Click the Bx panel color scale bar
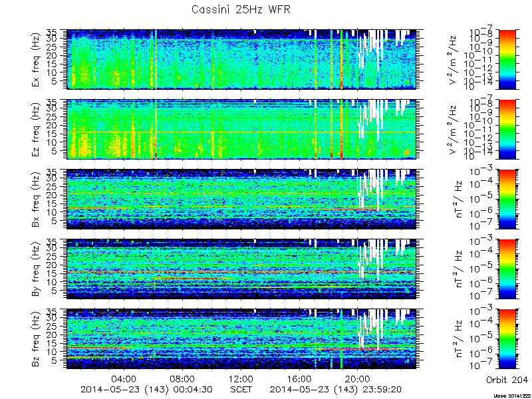The width and height of the screenshot is (532, 399). [507, 199]
